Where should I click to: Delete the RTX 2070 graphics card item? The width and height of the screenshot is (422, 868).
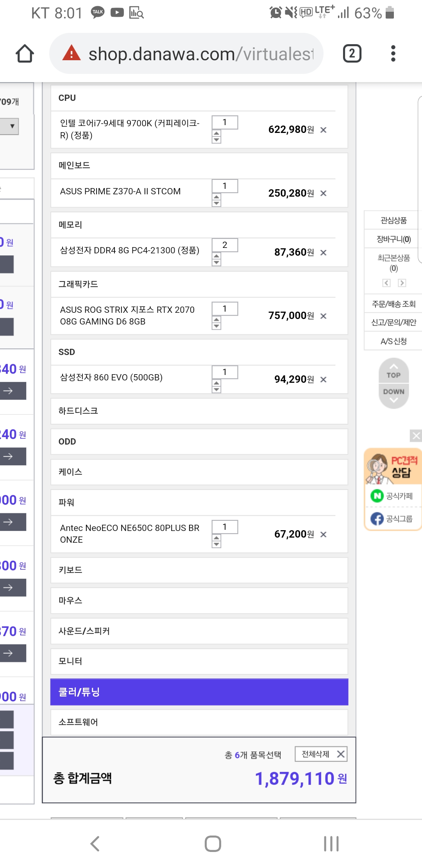coord(324,316)
